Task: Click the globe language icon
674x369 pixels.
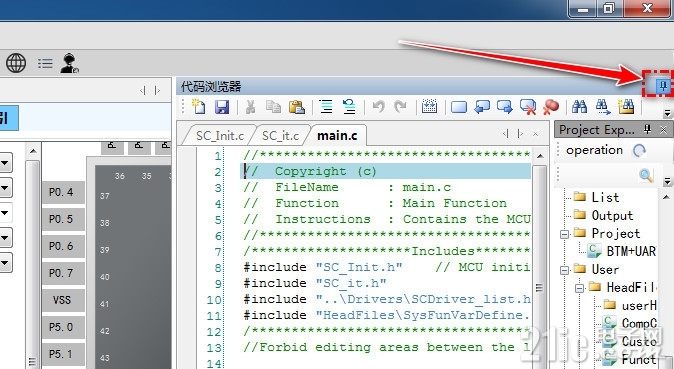Action: pyautogui.click(x=16, y=64)
